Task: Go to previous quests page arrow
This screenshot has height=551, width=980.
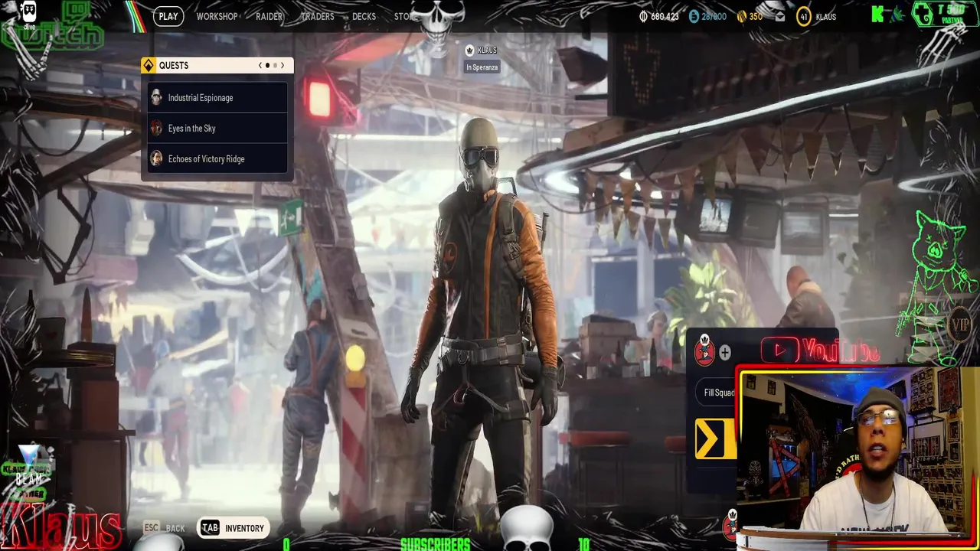Action: pos(260,66)
